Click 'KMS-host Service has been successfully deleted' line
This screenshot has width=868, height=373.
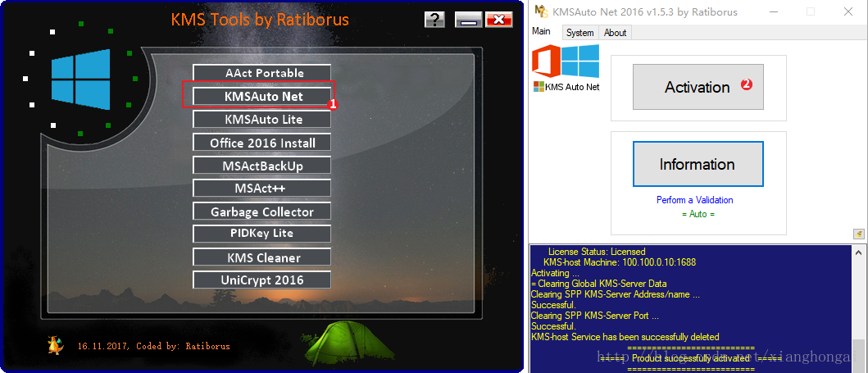625,336
